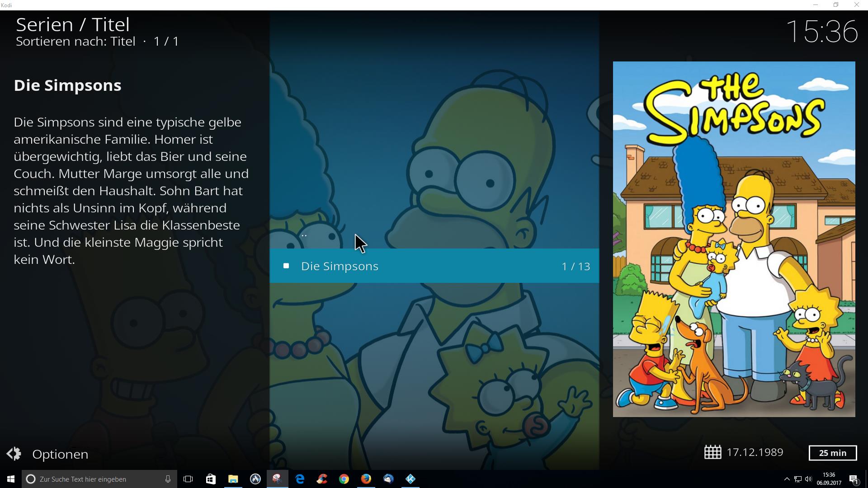Click the Optionen label
The width and height of the screenshot is (868, 488).
point(60,454)
